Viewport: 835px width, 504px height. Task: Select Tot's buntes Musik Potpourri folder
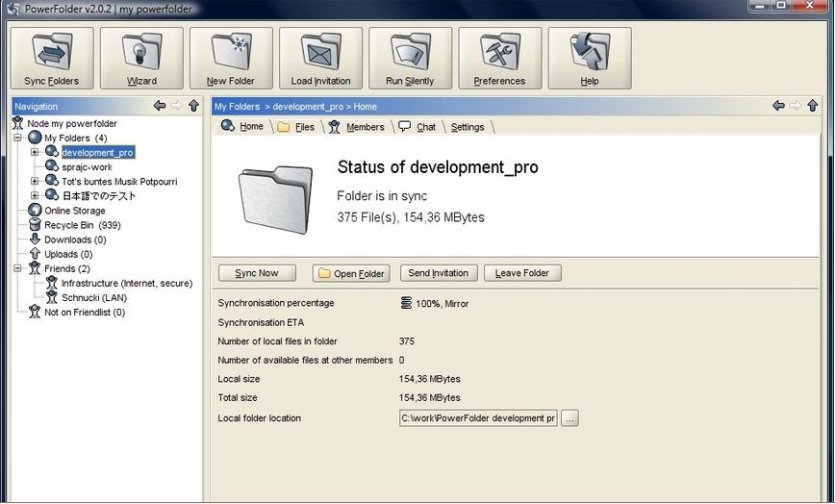(119, 182)
